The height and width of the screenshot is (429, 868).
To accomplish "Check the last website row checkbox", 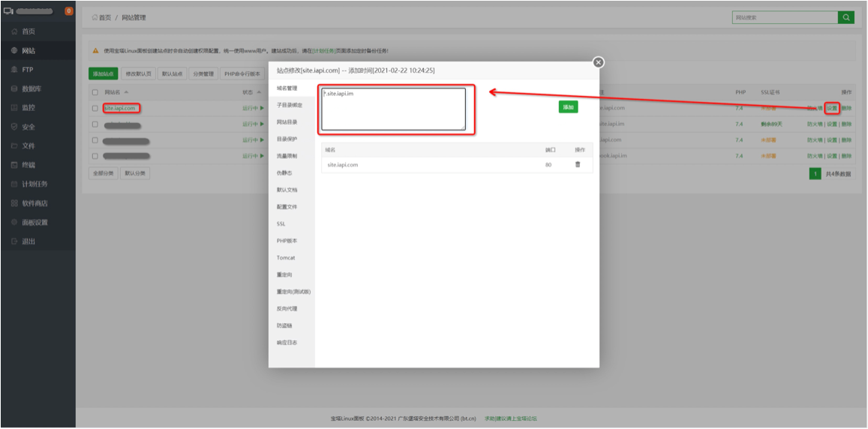I will pos(95,156).
